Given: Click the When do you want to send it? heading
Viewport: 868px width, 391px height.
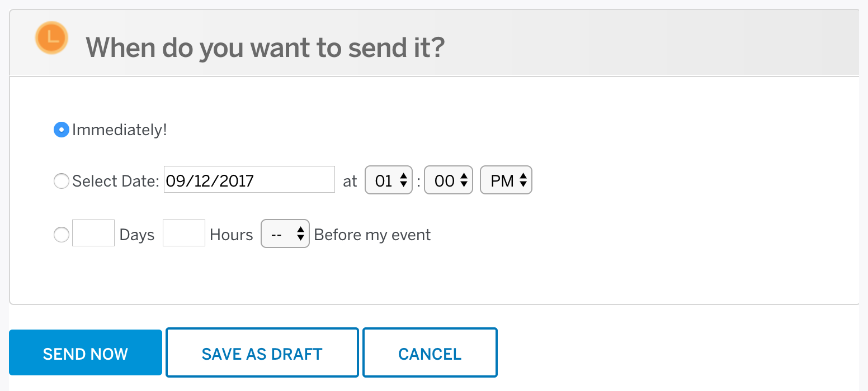Looking at the screenshot, I should (265, 47).
